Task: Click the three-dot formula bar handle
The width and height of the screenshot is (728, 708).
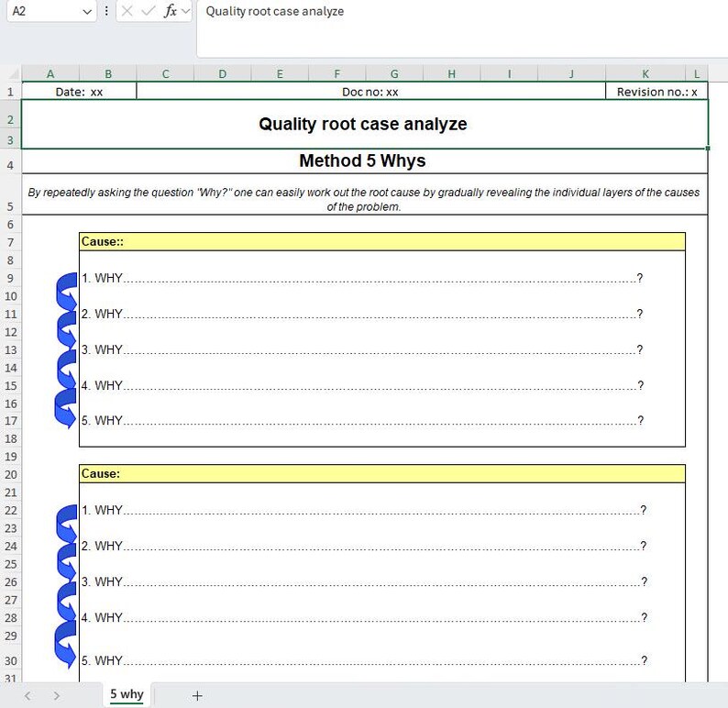Action: [x=106, y=11]
